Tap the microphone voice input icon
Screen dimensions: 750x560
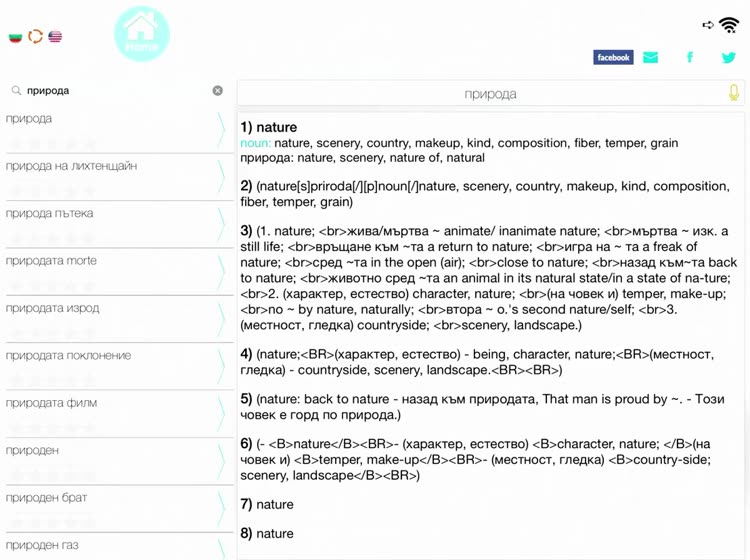[733, 93]
